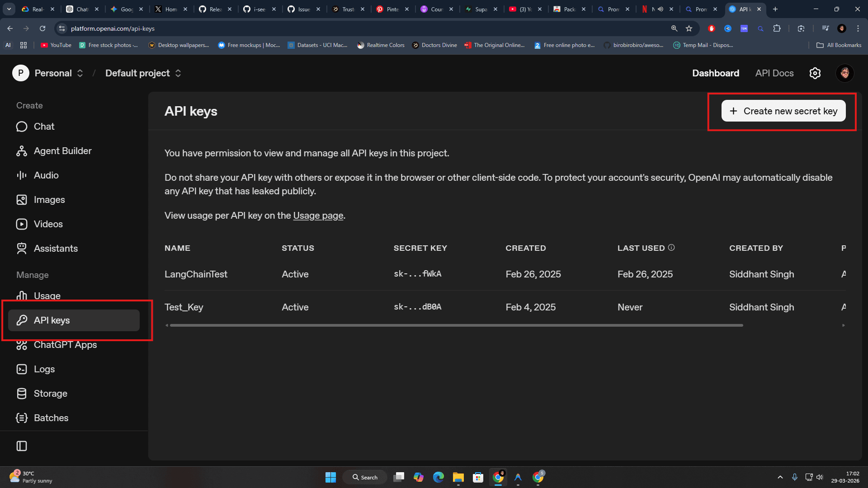Open the Storage section
Viewport: 868px width, 488px height.
[x=50, y=393]
